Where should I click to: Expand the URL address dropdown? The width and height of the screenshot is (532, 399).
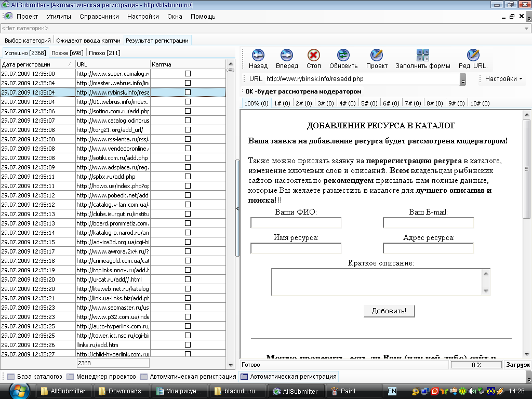point(462,79)
